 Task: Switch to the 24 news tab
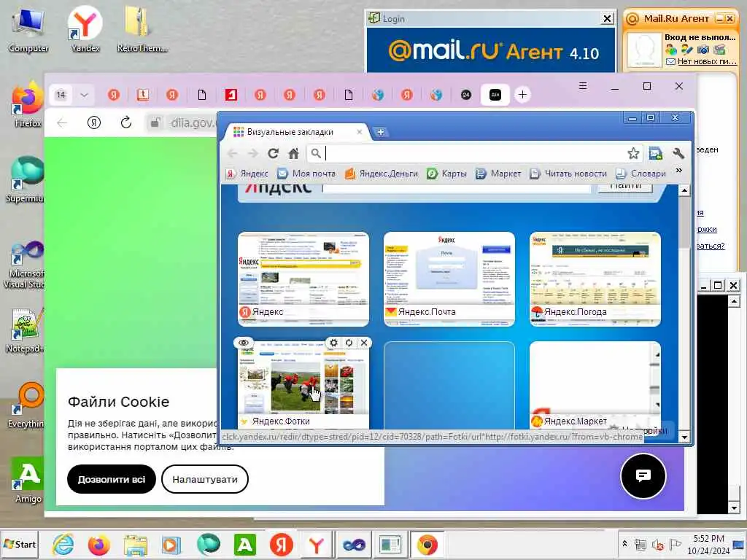[466, 95]
